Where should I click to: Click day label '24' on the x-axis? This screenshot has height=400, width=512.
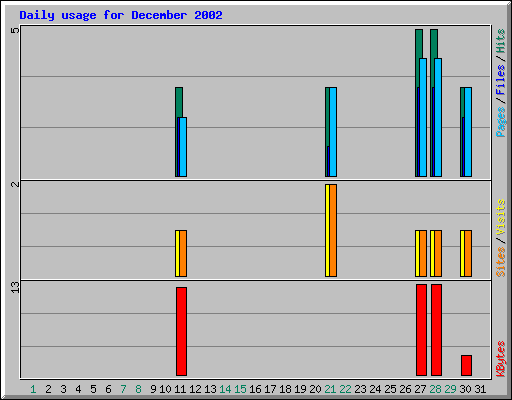[x=375, y=389]
